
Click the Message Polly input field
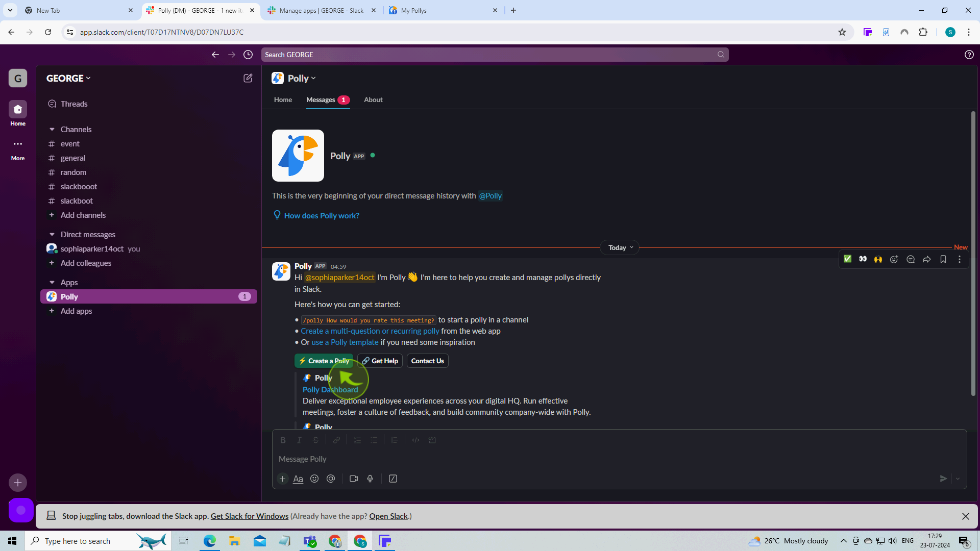point(619,459)
